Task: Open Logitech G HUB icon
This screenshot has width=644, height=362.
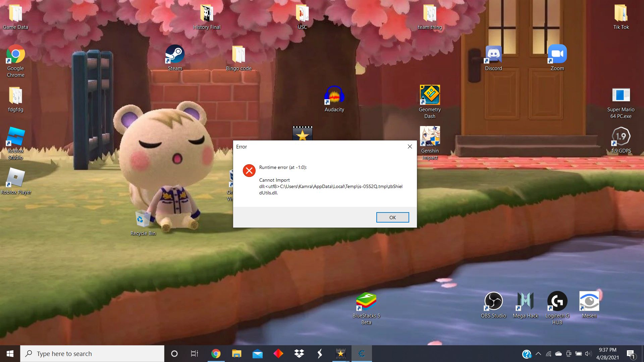Action: click(x=557, y=301)
